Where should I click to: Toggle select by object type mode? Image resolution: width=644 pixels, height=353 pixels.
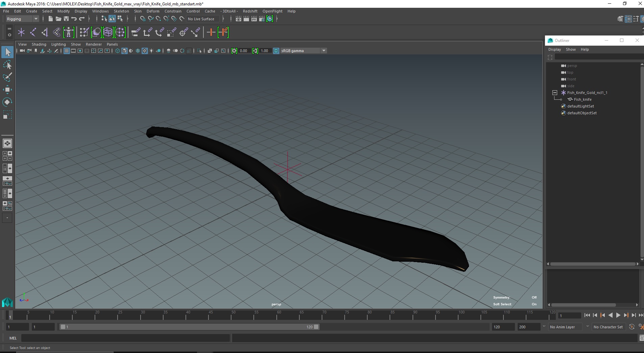(112, 19)
